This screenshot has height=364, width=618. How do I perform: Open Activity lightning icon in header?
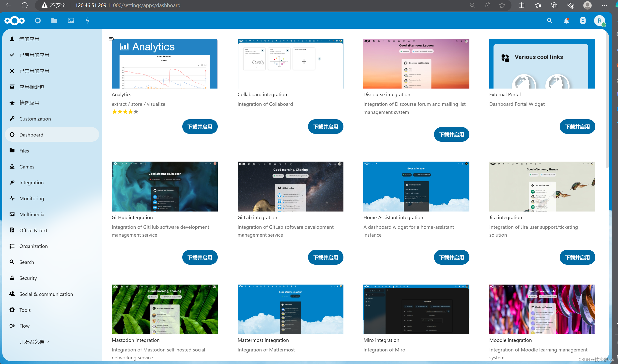click(x=87, y=21)
